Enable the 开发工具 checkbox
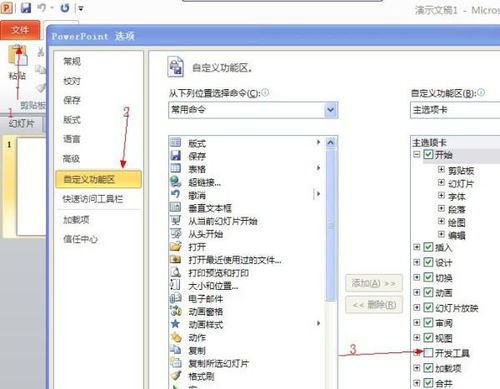This screenshot has height=389, width=500. pos(428,353)
